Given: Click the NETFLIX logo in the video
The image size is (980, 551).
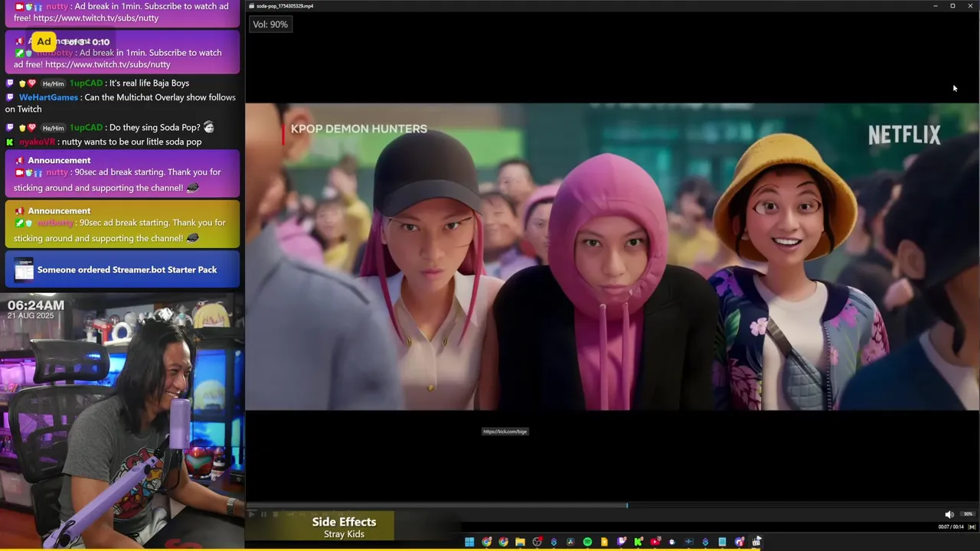Looking at the screenshot, I should pos(904,135).
